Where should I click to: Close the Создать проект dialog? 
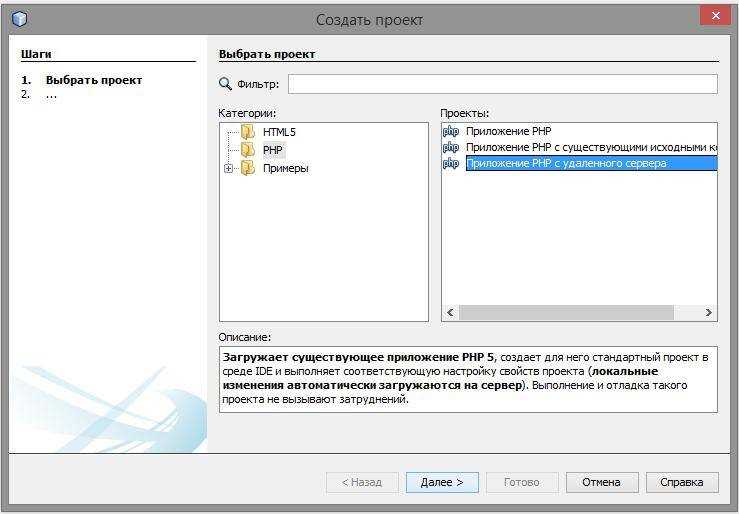coord(715,16)
